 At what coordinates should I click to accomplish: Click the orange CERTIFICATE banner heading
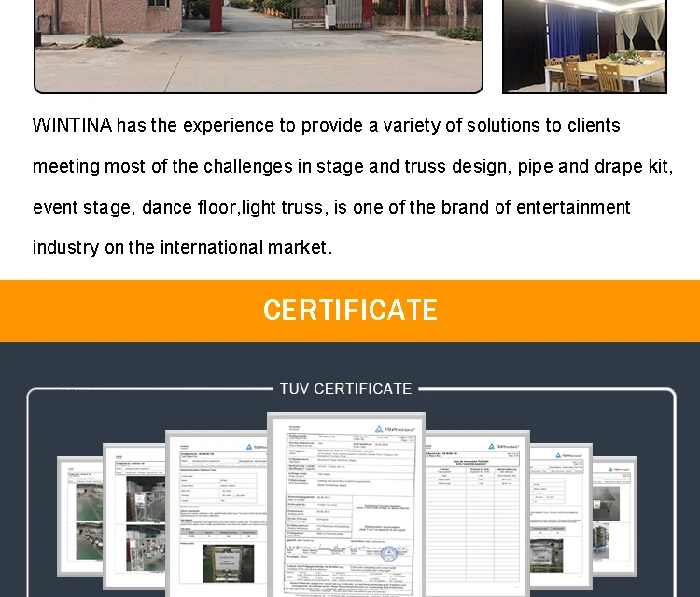click(x=350, y=311)
